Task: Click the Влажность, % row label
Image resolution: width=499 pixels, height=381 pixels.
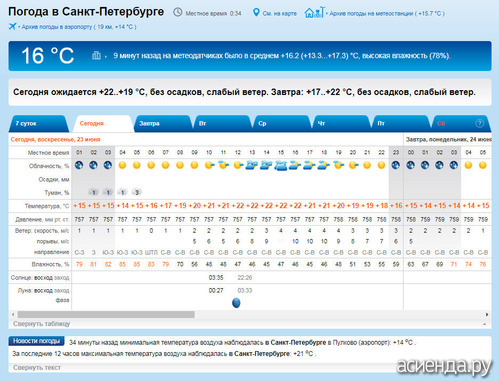Action: click(50, 264)
